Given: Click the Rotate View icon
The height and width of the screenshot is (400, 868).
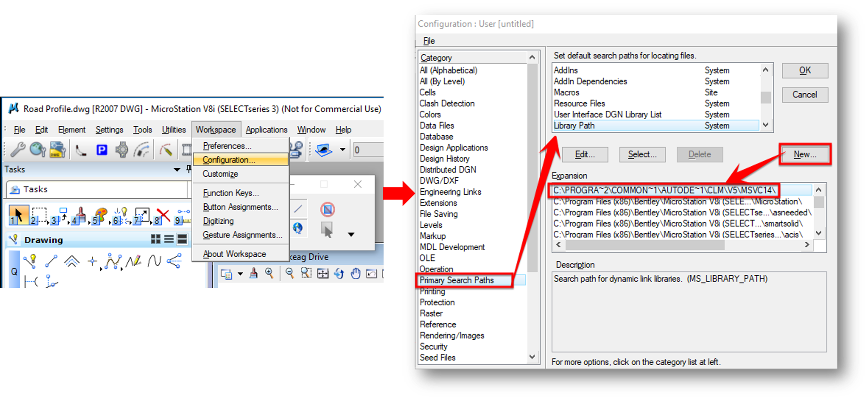Looking at the screenshot, I should click(339, 273).
